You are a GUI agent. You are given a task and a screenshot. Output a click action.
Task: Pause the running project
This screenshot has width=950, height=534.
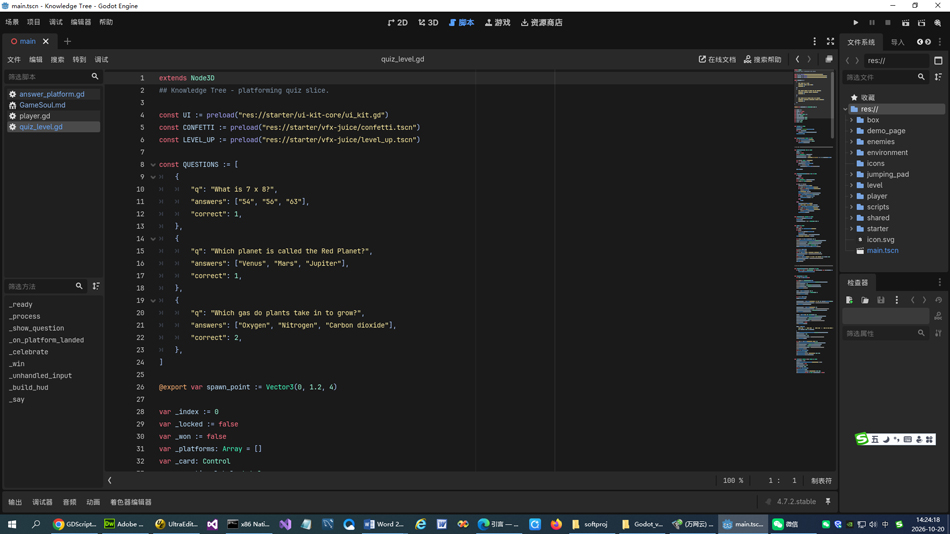(872, 22)
